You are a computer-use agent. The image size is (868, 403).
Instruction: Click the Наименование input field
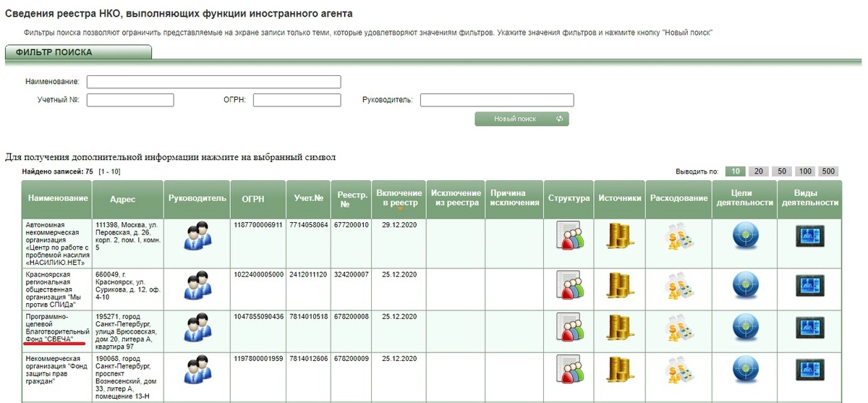click(213, 82)
